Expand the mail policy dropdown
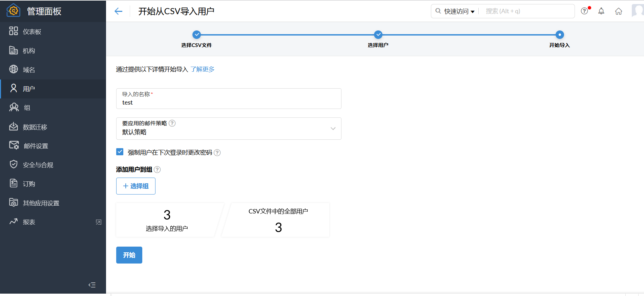 pos(333,129)
